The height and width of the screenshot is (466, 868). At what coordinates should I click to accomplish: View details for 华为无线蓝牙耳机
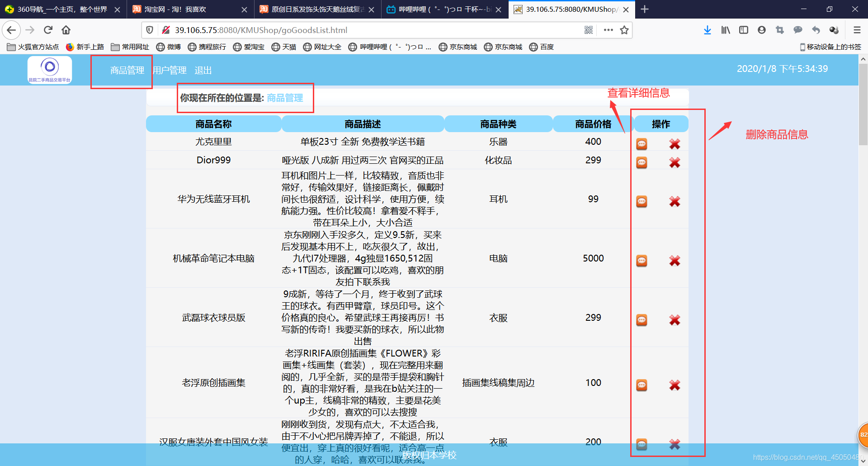[642, 201]
